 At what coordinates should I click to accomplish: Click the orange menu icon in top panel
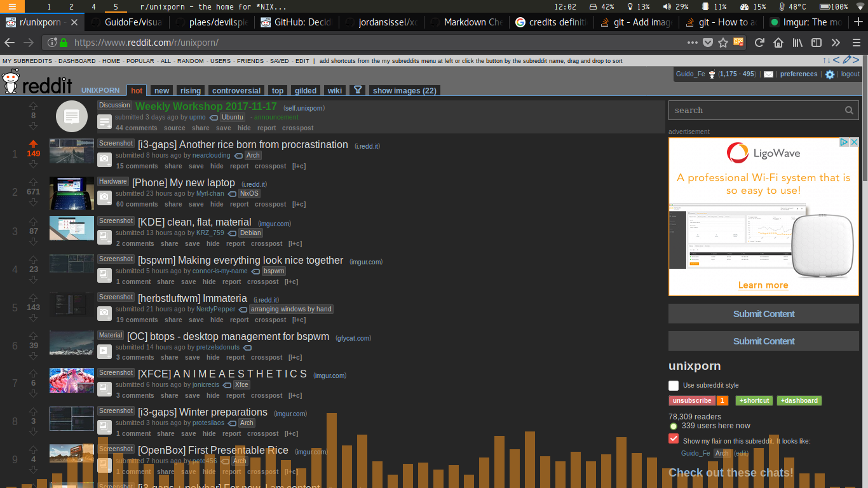12,6
